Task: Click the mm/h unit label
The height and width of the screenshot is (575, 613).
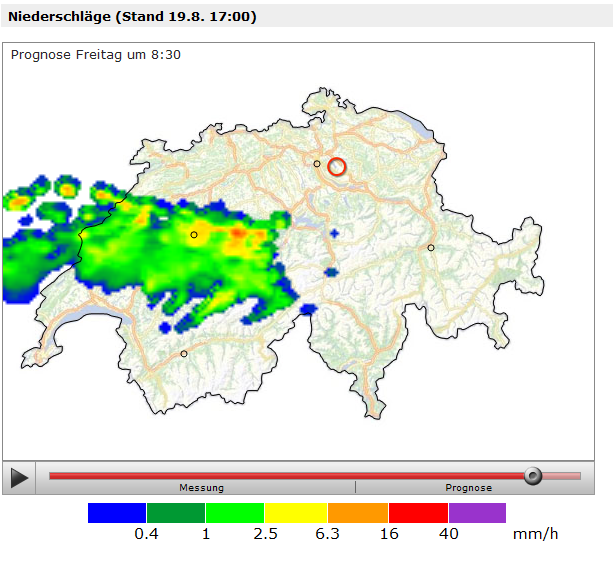Action: point(535,535)
